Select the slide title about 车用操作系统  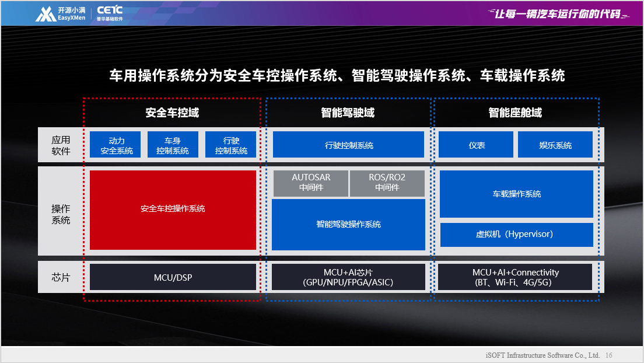337,75
